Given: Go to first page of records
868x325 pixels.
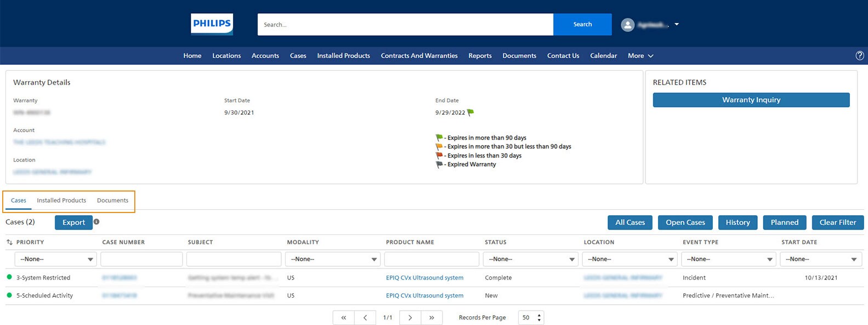Looking at the screenshot, I should coord(343,317).
